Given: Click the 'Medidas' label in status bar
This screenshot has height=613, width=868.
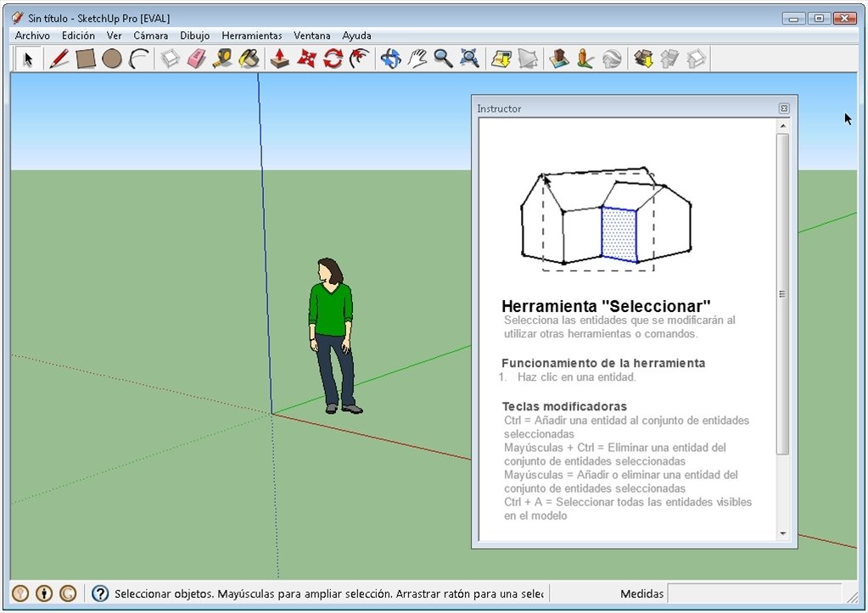Looking at the screenshot, I should [641, 593].
